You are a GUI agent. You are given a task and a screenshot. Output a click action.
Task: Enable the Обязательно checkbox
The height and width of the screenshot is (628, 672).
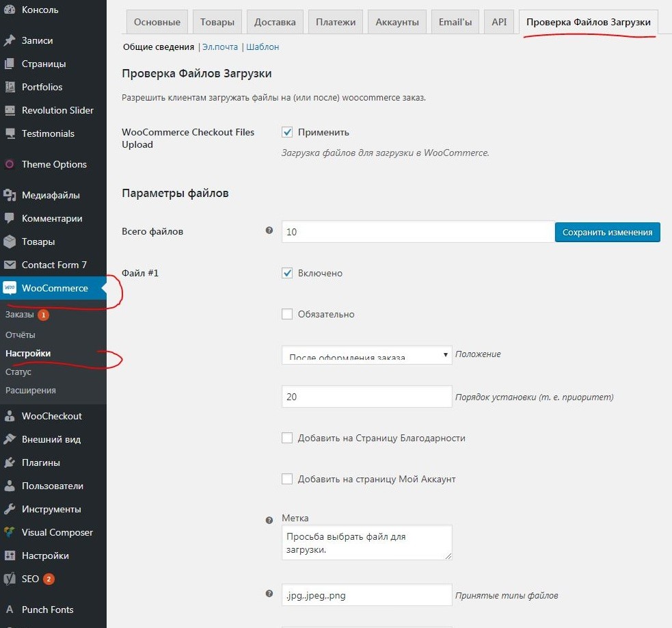(287, 314)
